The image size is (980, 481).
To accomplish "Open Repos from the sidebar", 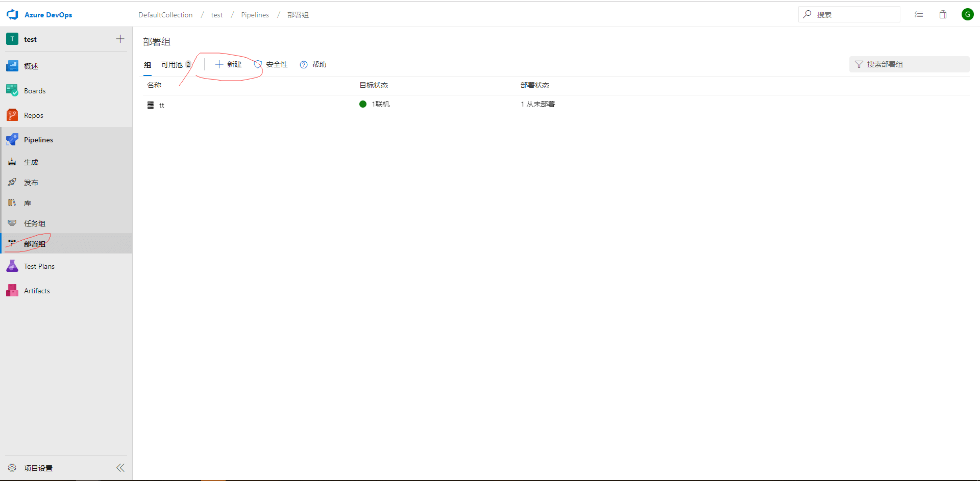I will pos(33,115).
